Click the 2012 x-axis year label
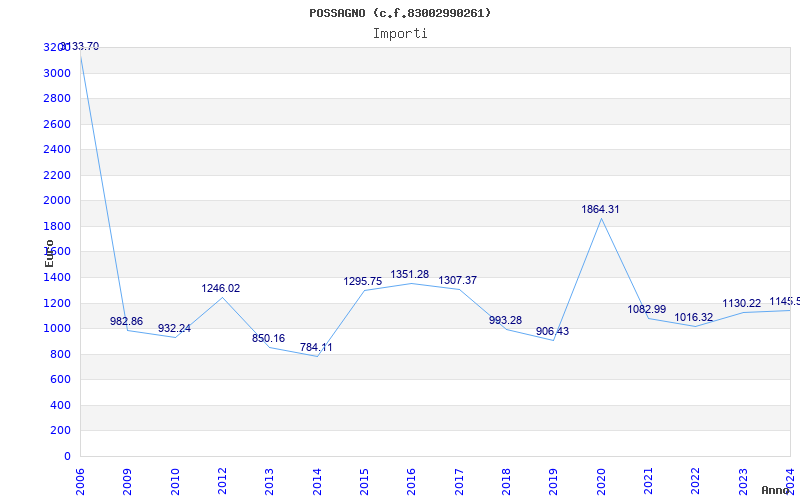This screenshot has width=800, height=500. [222, 482]
